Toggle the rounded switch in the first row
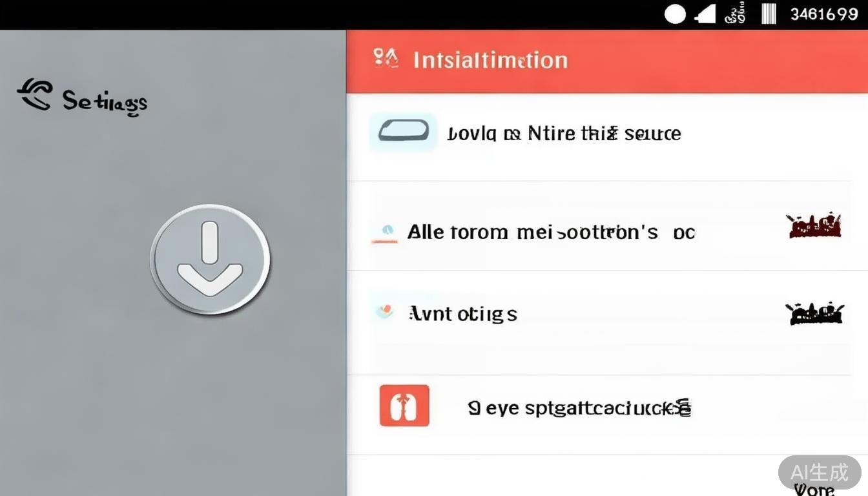Screen dimensions: 868x496 click(403, 131)
